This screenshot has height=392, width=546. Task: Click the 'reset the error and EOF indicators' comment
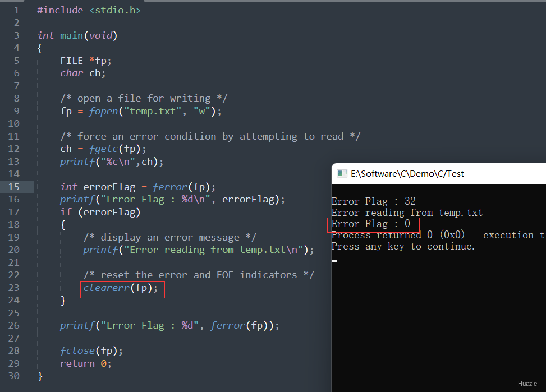click(199, 275)
